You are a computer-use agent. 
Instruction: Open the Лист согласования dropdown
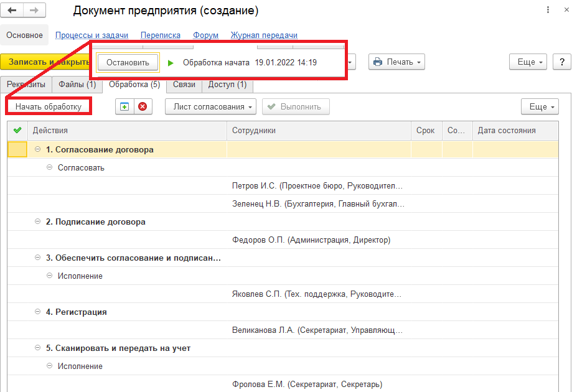(x=211, y=106)
